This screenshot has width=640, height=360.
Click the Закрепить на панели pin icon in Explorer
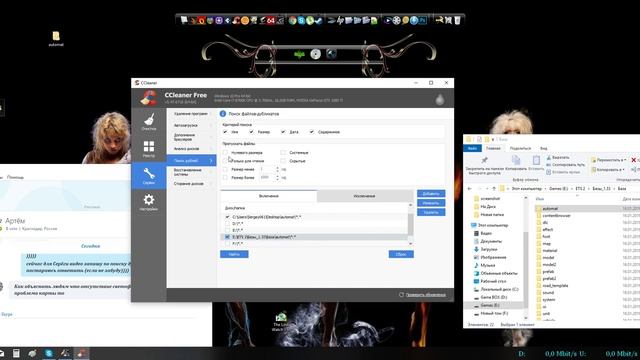point(484,160)
